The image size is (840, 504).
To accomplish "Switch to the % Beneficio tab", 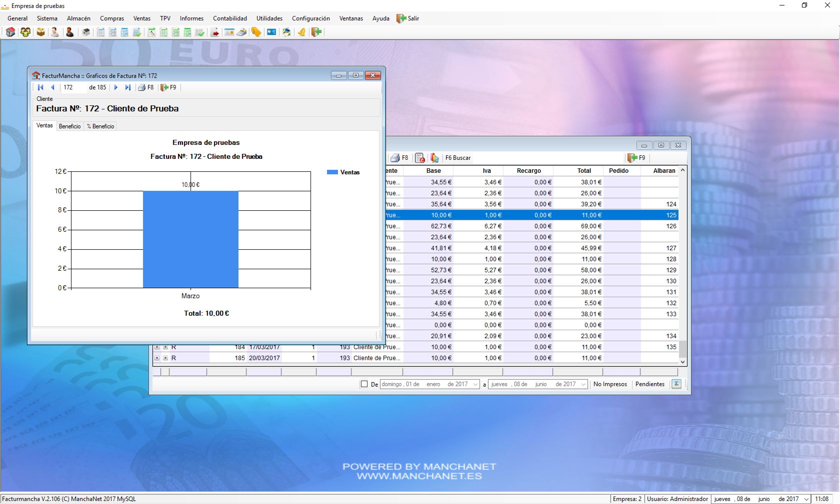I will pyautogui.click(x=100, y=126).
